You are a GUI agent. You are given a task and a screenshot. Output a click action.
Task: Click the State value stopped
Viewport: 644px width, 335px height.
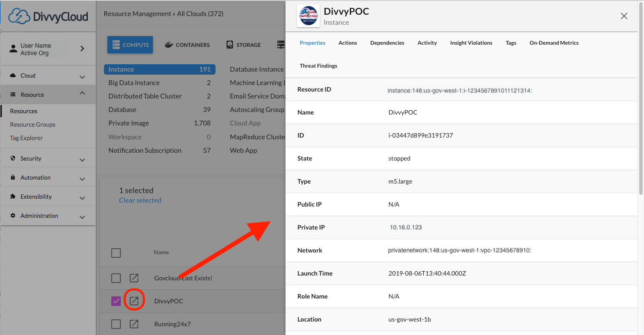[399, 158]
